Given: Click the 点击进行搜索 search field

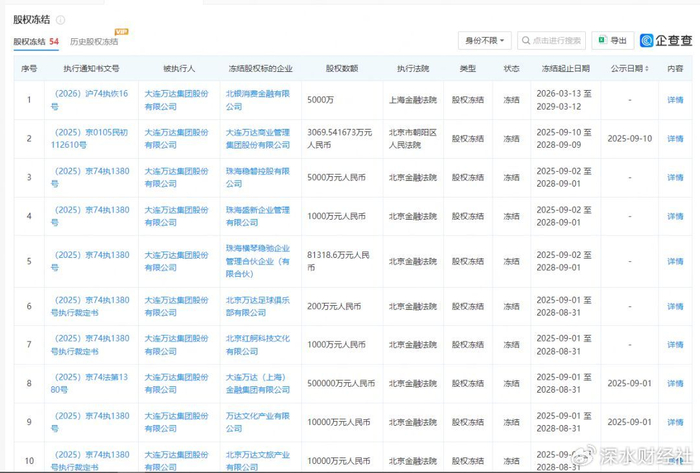Looking at the screenshot, I should 551,41.
